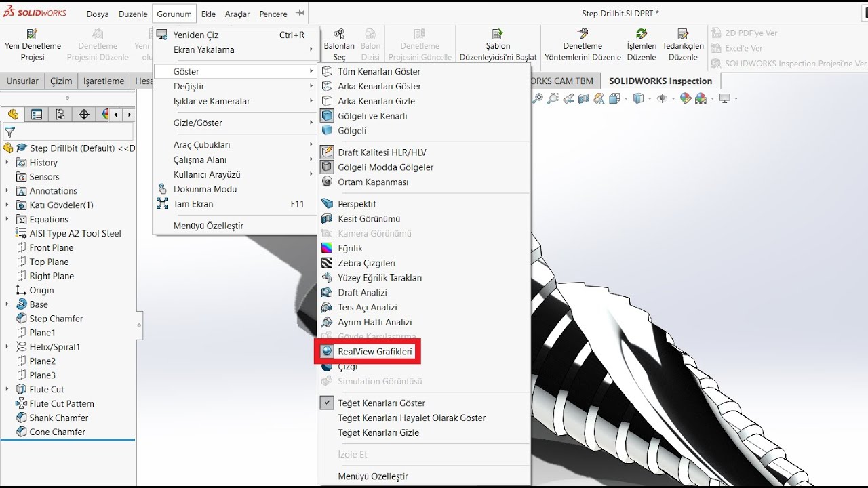Click the Previous View icon
Screen dimensions: 868x488
tap(569, 99)
